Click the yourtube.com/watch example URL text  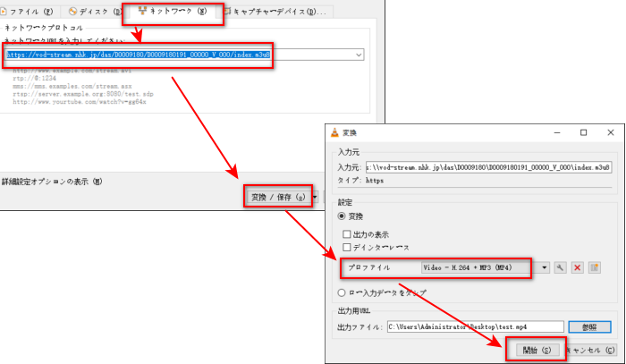(x=80, y=102)
